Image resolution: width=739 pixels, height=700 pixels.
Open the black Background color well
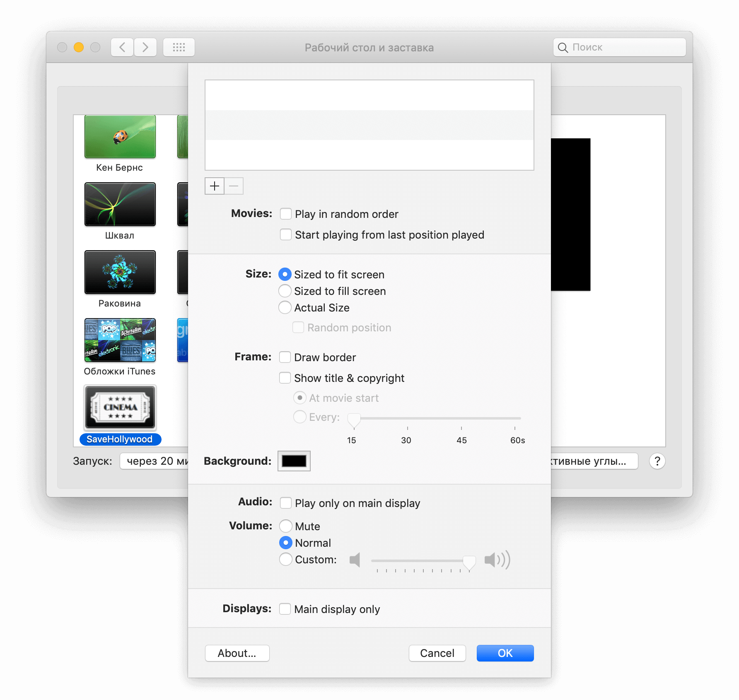294,461
